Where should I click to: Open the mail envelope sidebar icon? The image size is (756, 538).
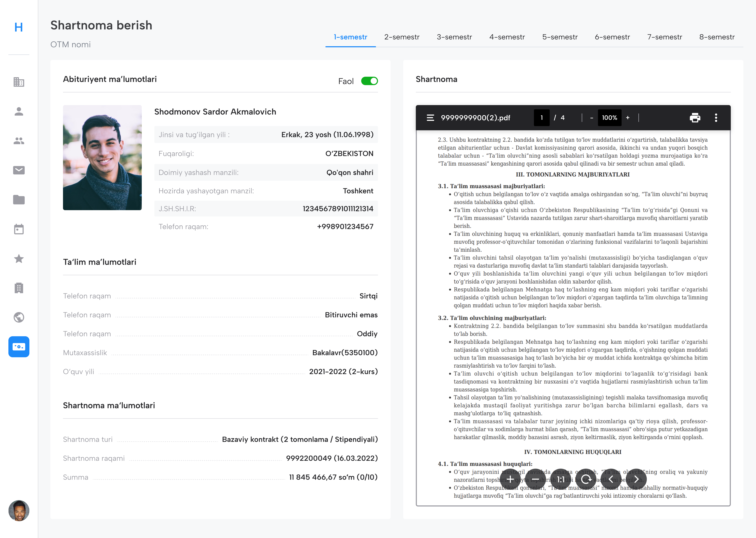click(x=19, y=170)
